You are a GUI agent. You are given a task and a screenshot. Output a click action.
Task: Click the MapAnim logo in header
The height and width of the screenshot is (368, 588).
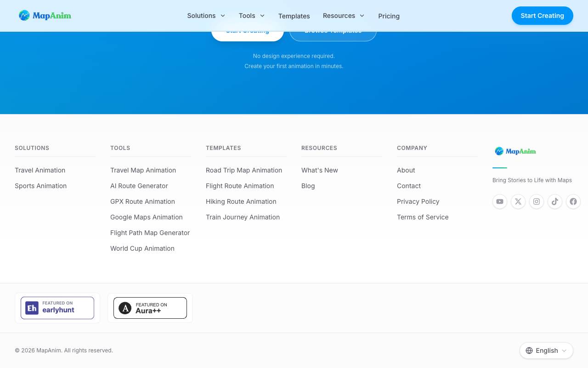tap(45, 16)
